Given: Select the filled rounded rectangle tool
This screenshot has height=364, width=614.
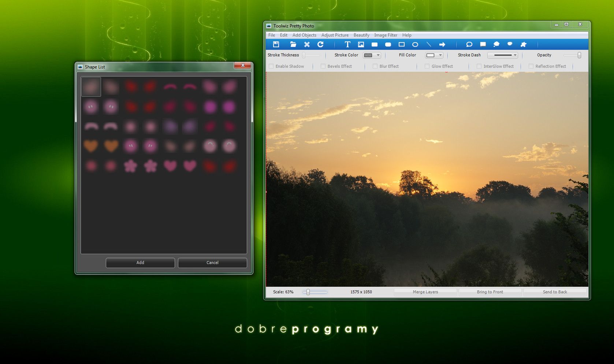Looking at the screenshot, I should [388, 44].
